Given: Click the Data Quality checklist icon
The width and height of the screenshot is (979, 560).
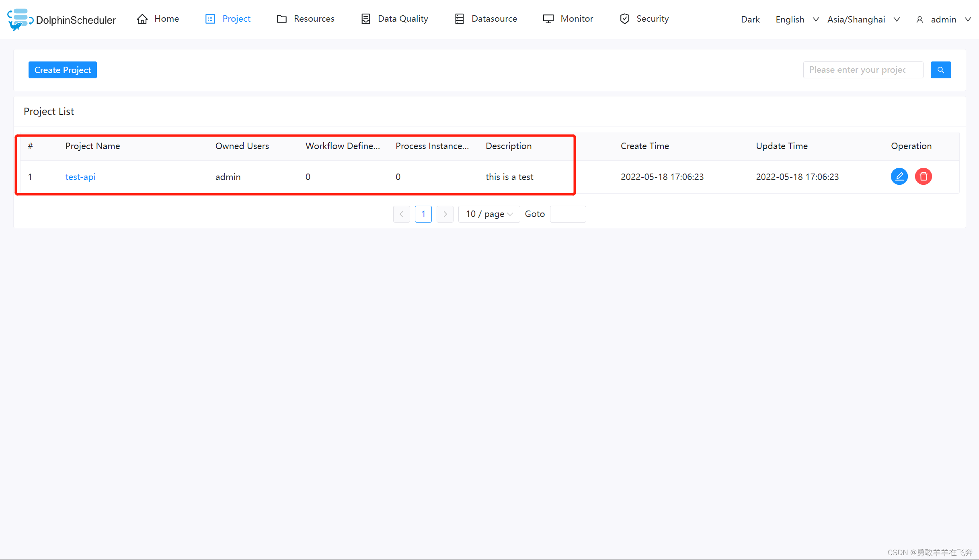Looking at the screenshot, I should pyautogui.click(x=366, y=18).
